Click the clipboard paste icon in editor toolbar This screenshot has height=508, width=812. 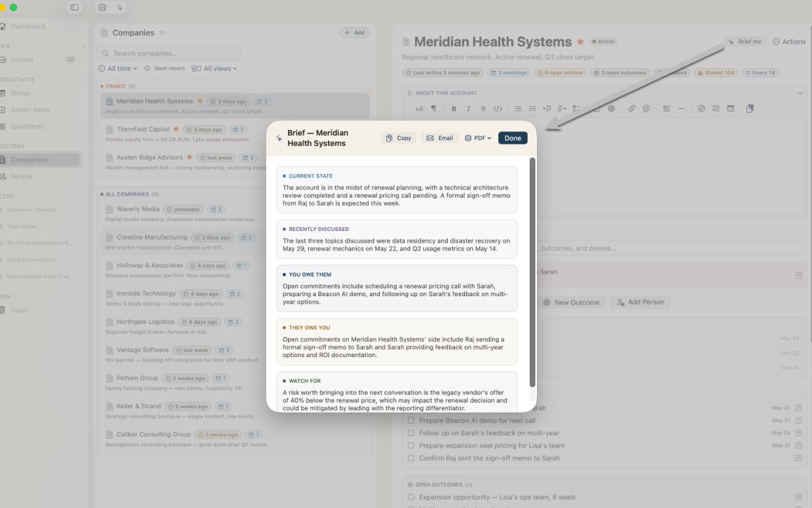click(750, 109)
